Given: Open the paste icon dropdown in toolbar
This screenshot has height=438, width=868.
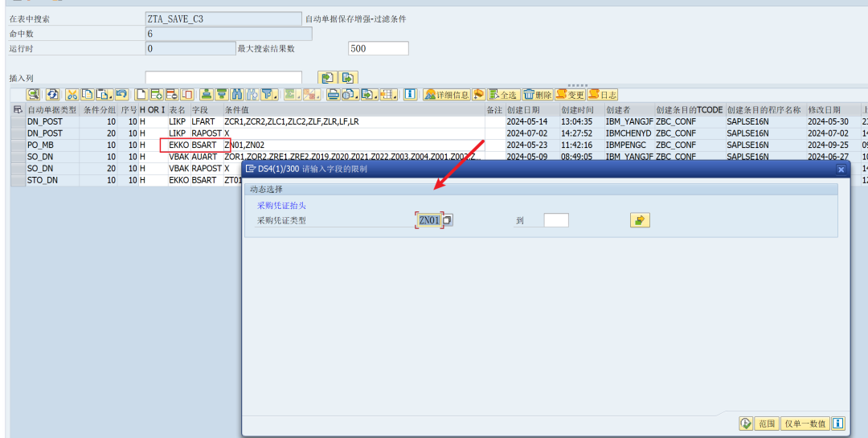Looking at the screenshot, I should pyautogui.click(x=104, y=95).
